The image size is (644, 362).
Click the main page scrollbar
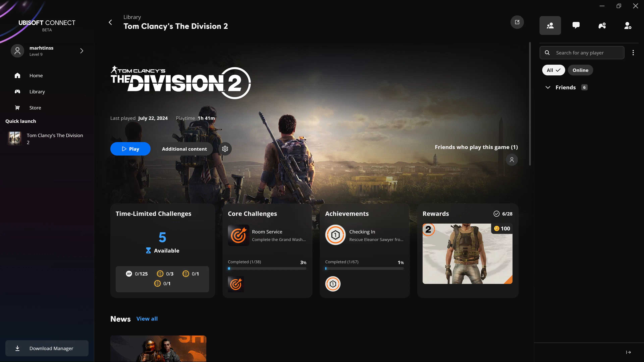530,104
